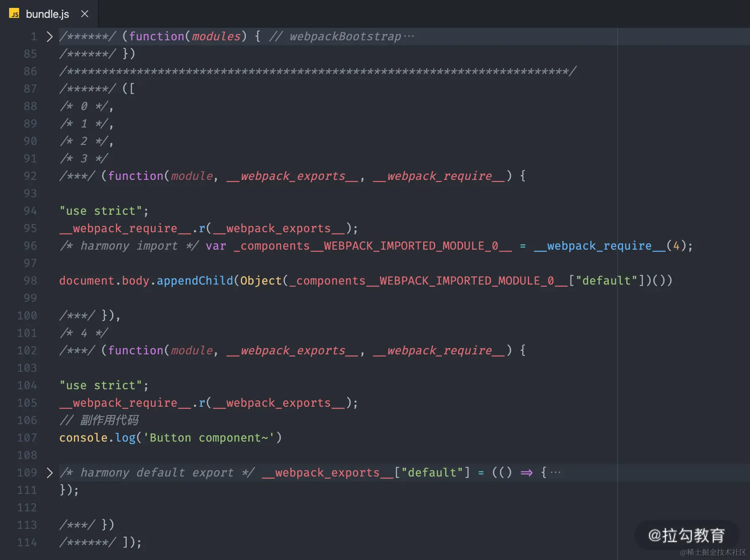Screen dimensions: 750x560
Task: Expand folded code at line 109
Action: pyautogui.click(x=49, y=473)
